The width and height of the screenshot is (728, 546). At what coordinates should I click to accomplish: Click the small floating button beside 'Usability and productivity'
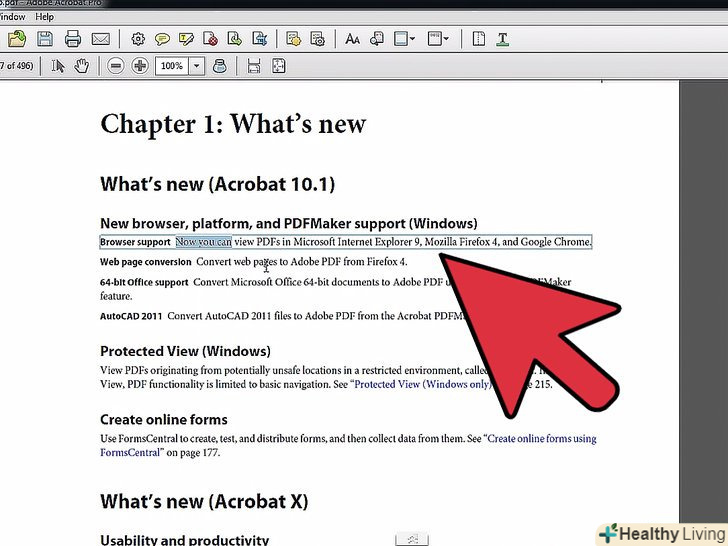tap(412, 539)
